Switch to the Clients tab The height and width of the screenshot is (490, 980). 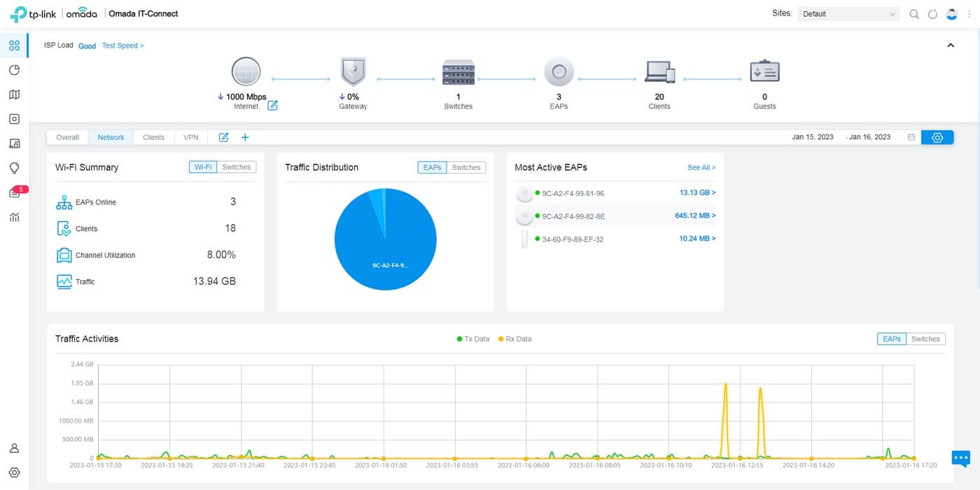153,137
